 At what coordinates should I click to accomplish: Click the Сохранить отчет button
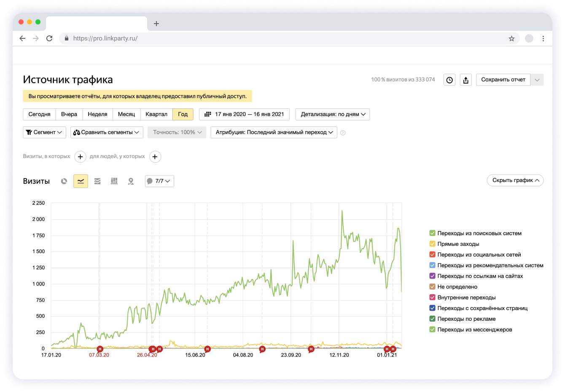tap(503, 80)
